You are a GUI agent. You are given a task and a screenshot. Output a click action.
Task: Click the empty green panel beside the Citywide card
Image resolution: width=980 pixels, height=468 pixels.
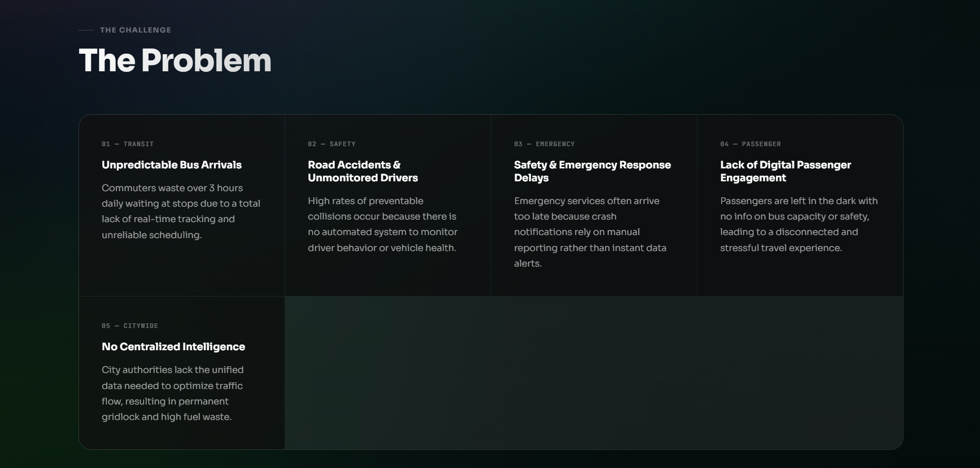(593, 372)
